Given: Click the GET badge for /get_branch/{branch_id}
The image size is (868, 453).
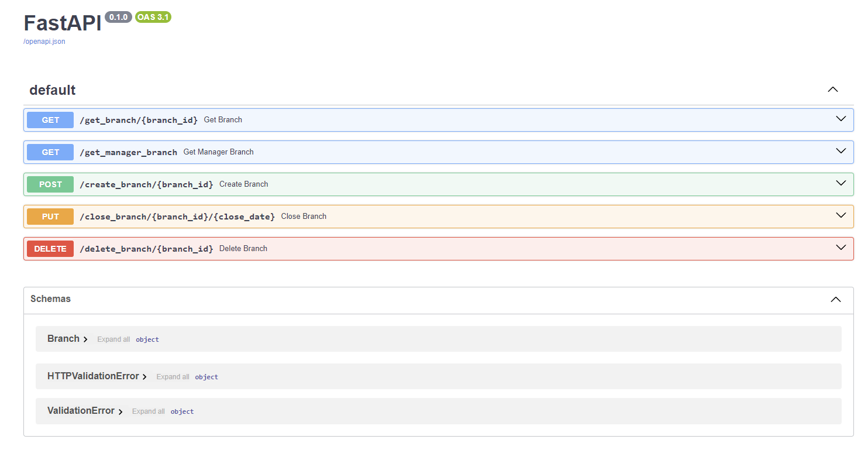Looking at the screenshot, I should click(x=50, y=120).
